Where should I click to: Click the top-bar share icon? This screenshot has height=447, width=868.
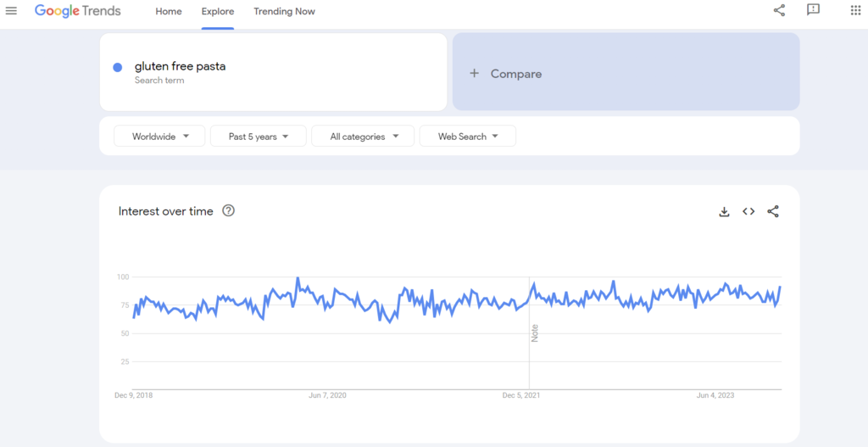coord(779,10)
